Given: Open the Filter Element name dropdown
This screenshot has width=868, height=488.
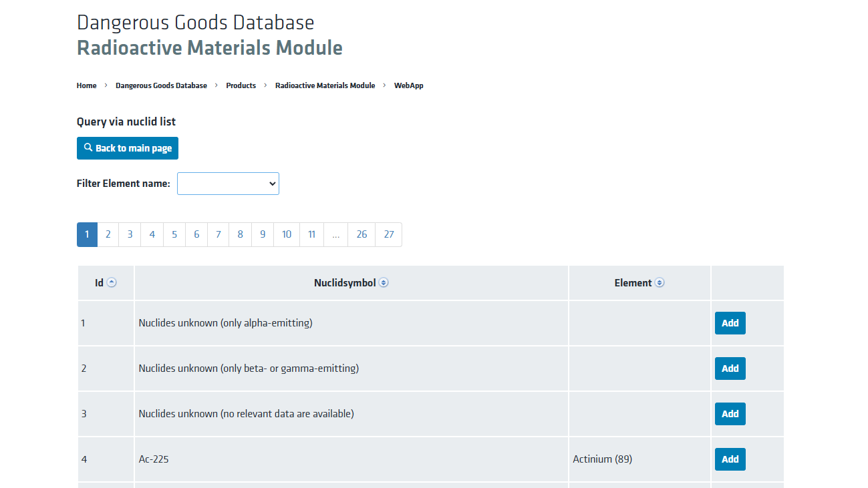Looking at the screenshot, I should 228,184.
